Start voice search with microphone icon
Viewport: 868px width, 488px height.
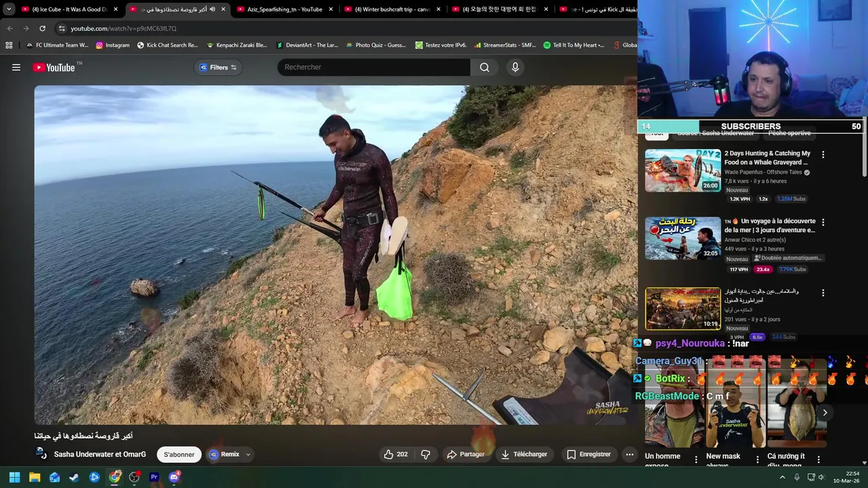(x=515, y=67)
